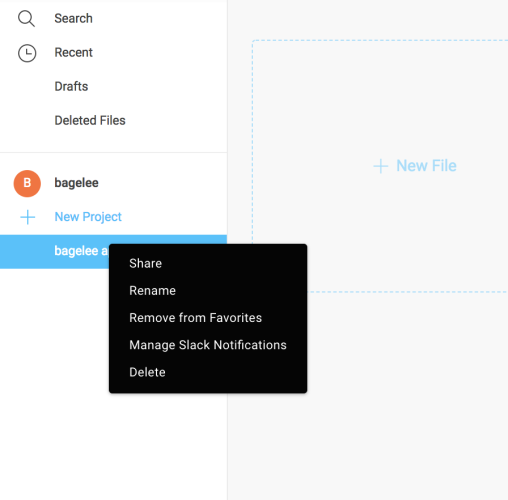The height and width of the screenshot is (500, 508).
Task: Open Manage Slack Notifications
Action: 208,345
